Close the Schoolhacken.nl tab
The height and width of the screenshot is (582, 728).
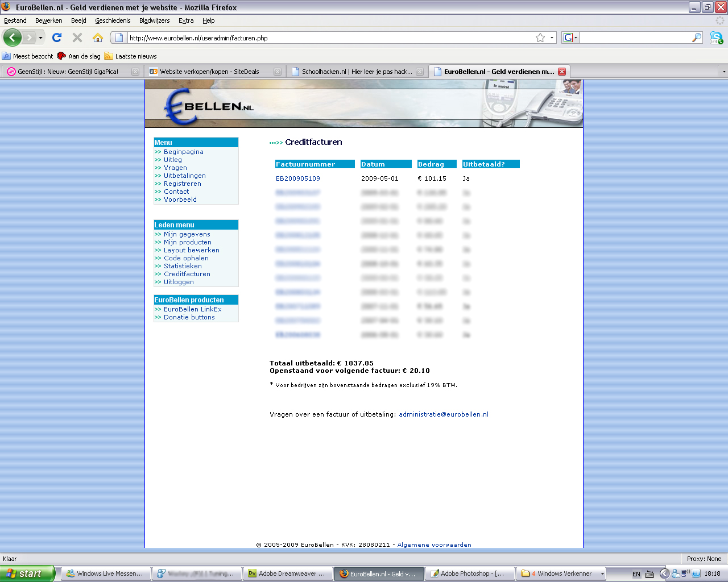click(x=420, y=72)
